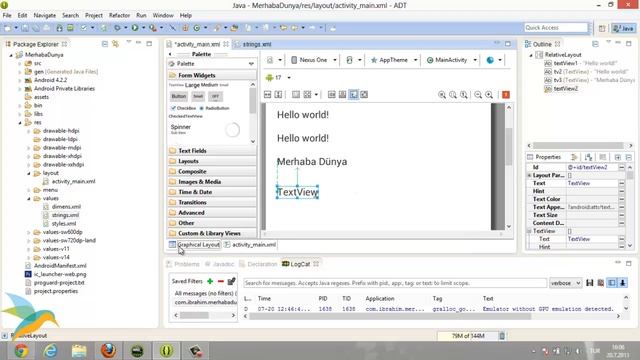Toggle display saved filters view in LogCat
Image resolution: width=640 pixels, height=360 pixels.
(612, 282)
